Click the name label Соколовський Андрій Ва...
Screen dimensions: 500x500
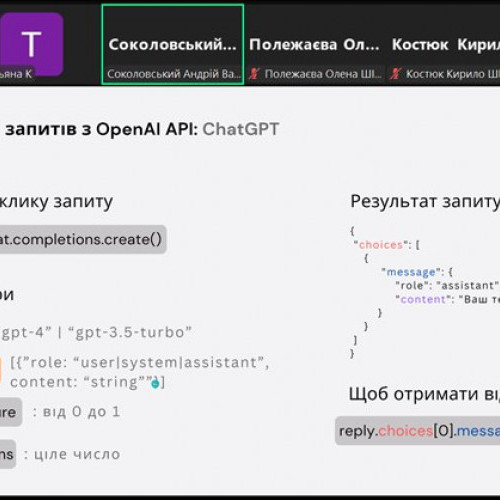click(x=174, y=74)
